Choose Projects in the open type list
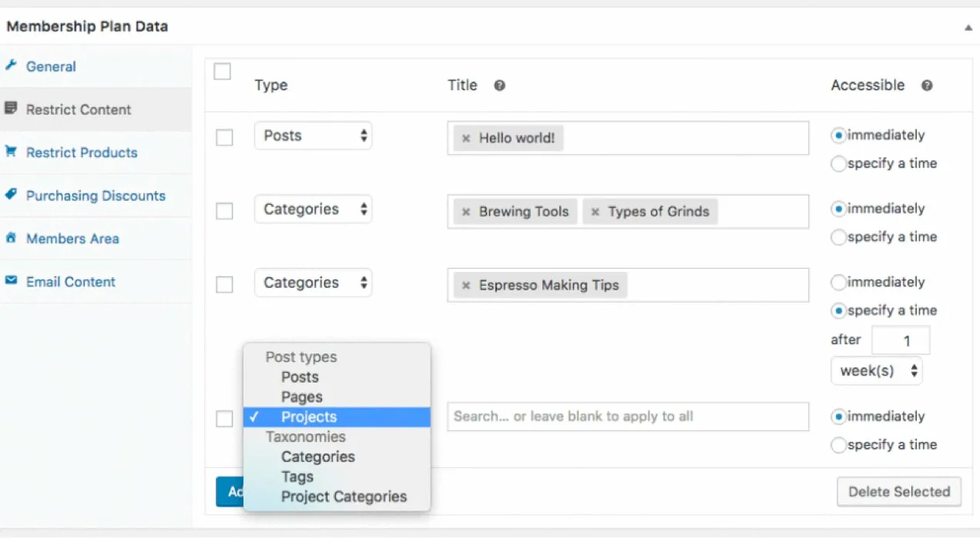This screenshot has height=539, width=980. click(337, 417)
